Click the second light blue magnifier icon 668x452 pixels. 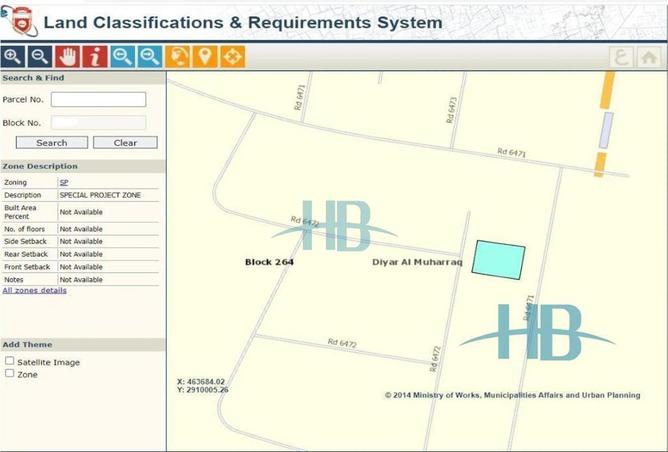149,57
